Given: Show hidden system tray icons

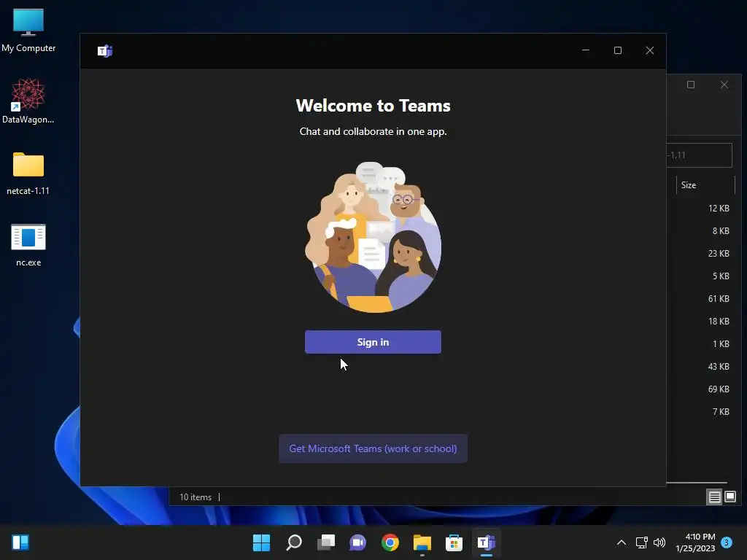Looking at the screenshot, I should click(622, 542).
